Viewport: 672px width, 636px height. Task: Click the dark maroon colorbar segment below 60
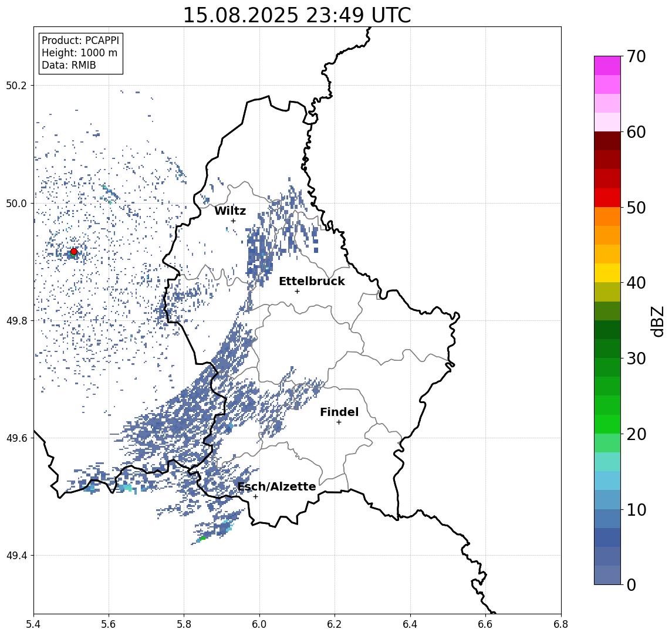(607, 141)
